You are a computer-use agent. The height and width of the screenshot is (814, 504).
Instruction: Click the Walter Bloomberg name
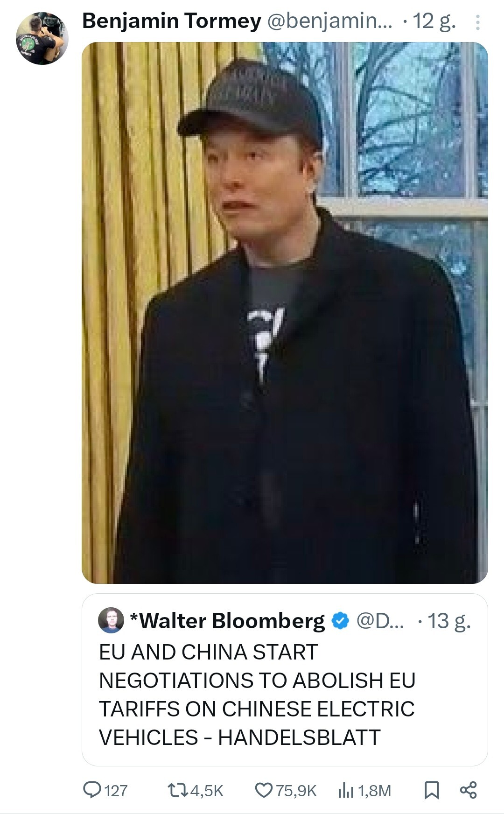tap(231, 621)
